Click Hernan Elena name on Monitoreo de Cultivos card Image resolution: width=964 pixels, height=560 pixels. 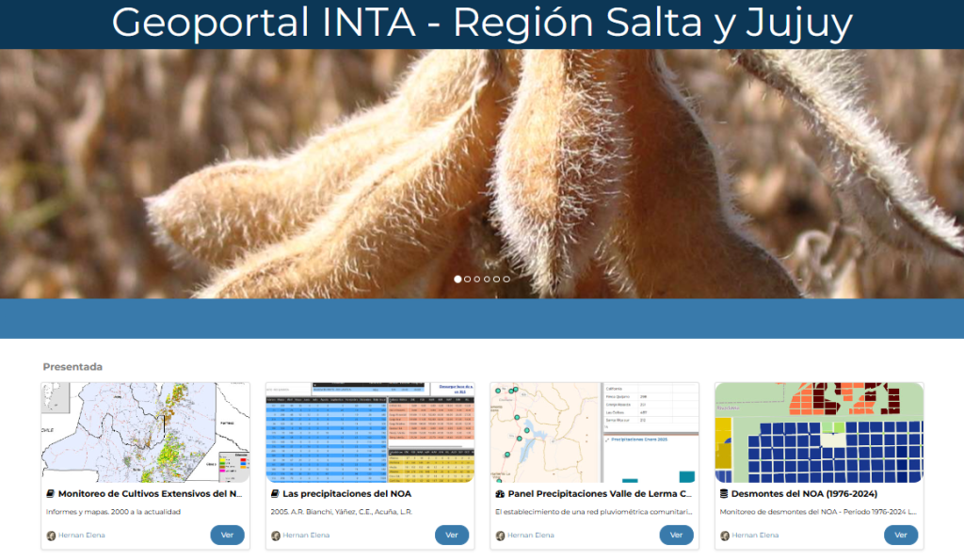pyautogui.click(x=82, y=536)
